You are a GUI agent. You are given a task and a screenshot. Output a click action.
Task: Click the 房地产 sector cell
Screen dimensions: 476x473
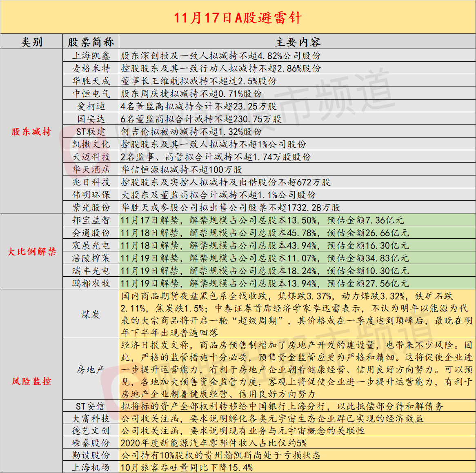point(91,369)
